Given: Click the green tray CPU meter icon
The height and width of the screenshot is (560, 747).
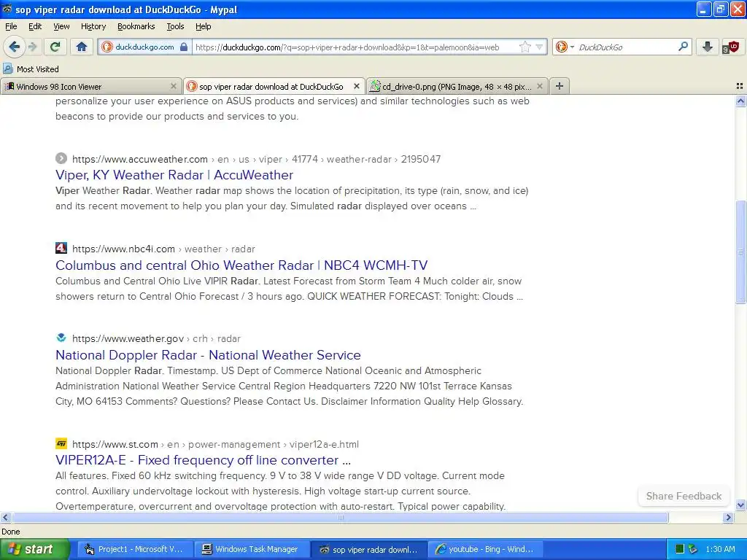Looking at the screenshot, I should pyautogui.click(x=680, y=549).
